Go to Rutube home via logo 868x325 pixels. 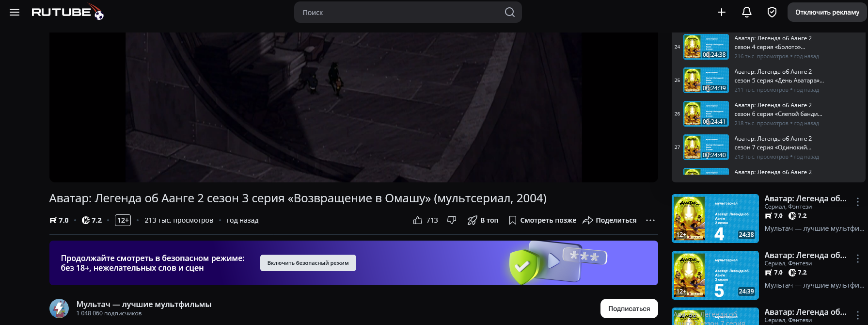pyautogui.click(x=67, y=12)
